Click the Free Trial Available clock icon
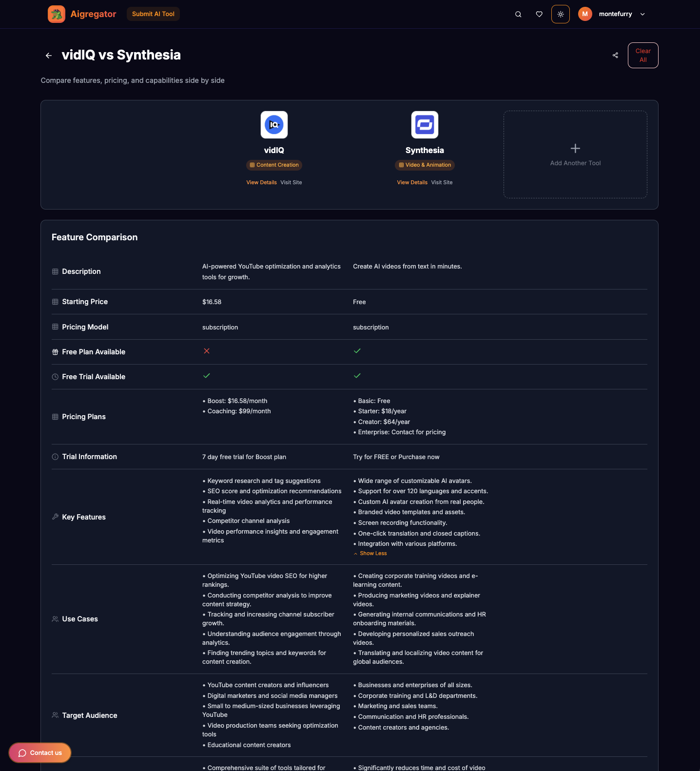Image resolution: width=700 pixels, height=771 pixels. point(55,377)
